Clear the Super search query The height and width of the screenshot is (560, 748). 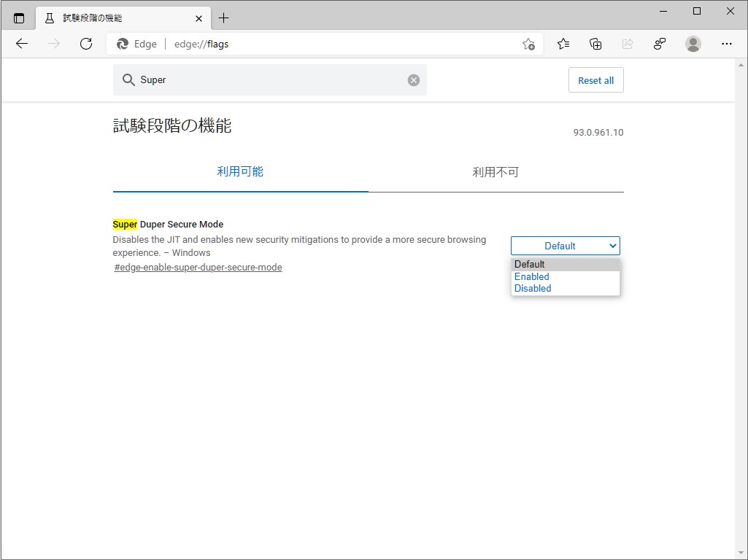click(413, 80)
